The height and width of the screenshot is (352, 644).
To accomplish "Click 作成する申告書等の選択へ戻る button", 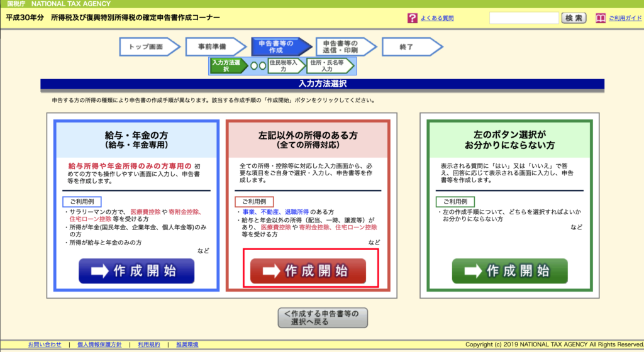I will pyautogui.click(x=322, y=317).
